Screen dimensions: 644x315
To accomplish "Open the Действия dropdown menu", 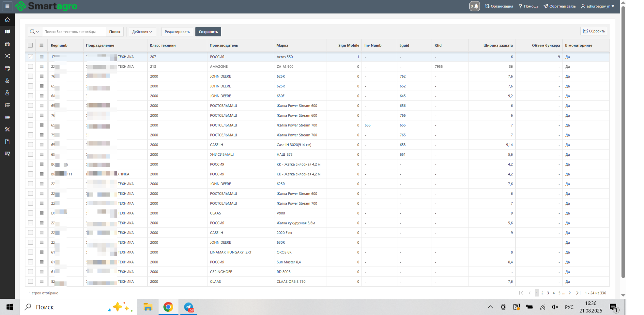I will 142,32.
